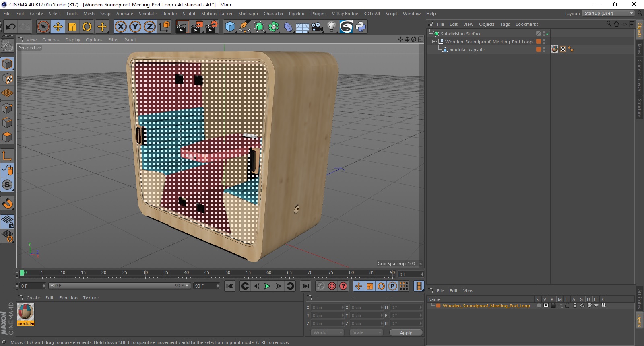Switch to Edges mode

(7, 123)
